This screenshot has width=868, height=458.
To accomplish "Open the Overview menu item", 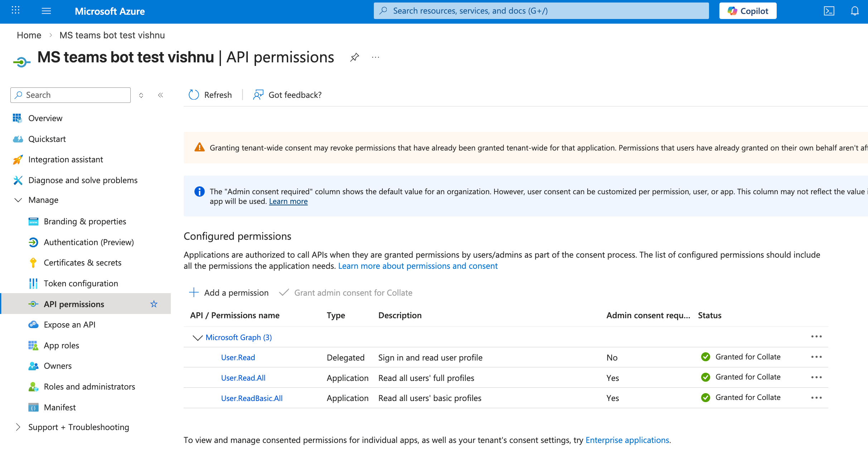I will [45, 118].
